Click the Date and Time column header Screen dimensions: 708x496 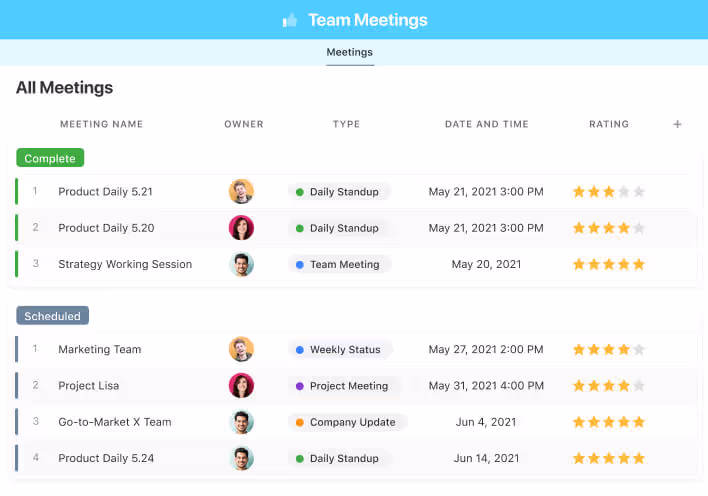[x=486, y=124]
